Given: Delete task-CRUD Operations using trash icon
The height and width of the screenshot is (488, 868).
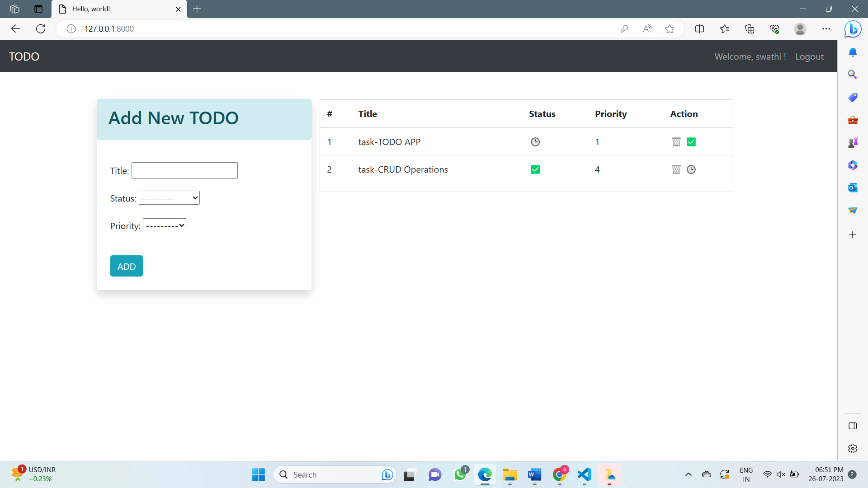Looking at the screenshot, I should 676,169.
